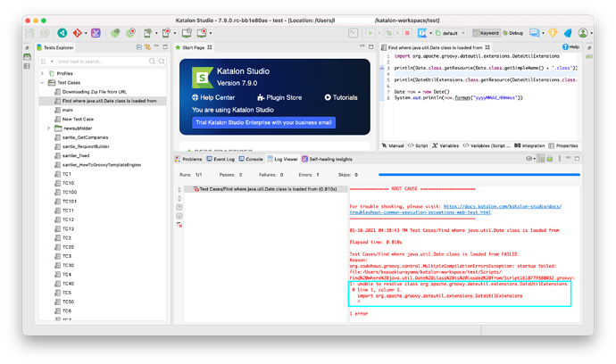This screenshot has width=616, height=364.
Task: Switch to the Properties editor tab
Action: coord(563,145)
